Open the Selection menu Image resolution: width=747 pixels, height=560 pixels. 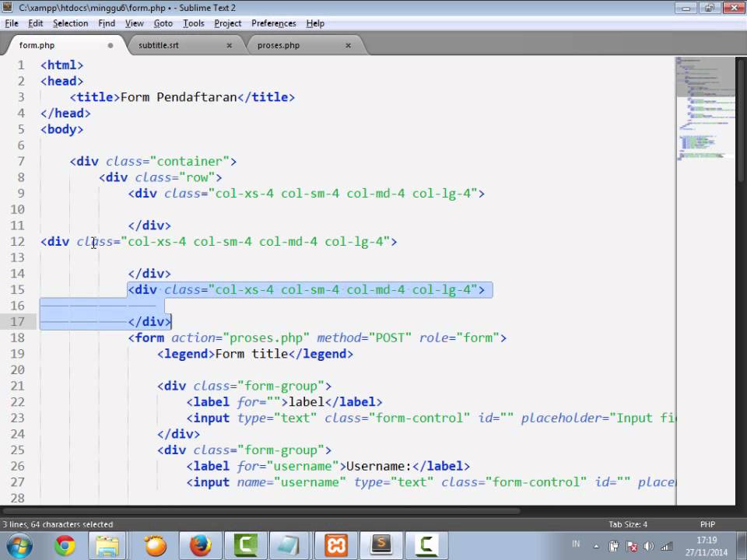pyautogui.click(x=71, y=23)
